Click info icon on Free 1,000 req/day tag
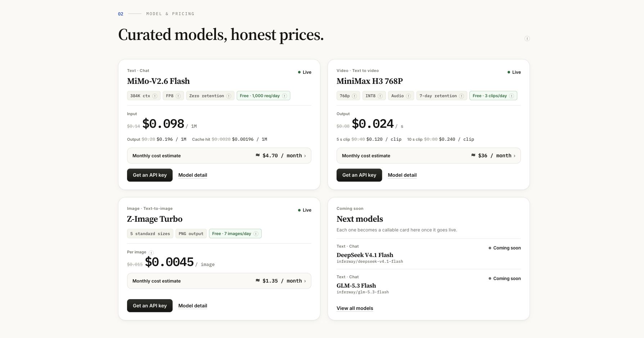This screenshot has height=338, width=644. tap(284, 96)
